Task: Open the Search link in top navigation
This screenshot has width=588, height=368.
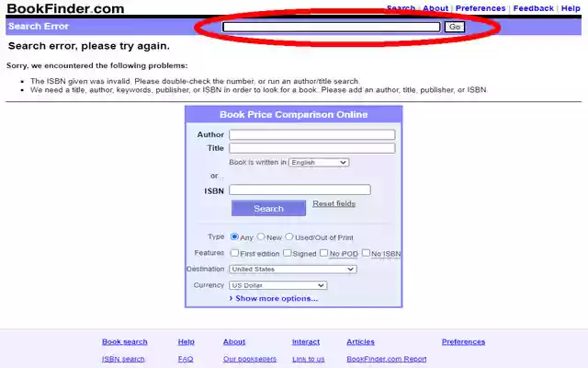Action: pyautogui.click(x=401, y=8)
